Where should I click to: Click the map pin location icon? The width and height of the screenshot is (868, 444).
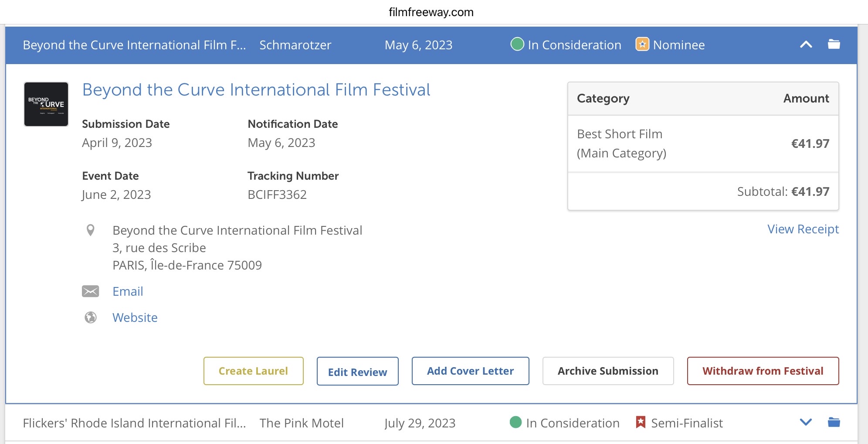pyautogui.click(x=91, y=230)
